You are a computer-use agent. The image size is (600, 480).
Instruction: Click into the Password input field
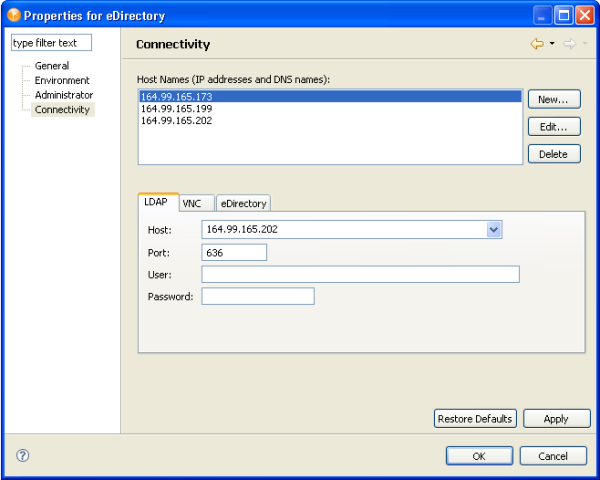[x=258, y=296]
